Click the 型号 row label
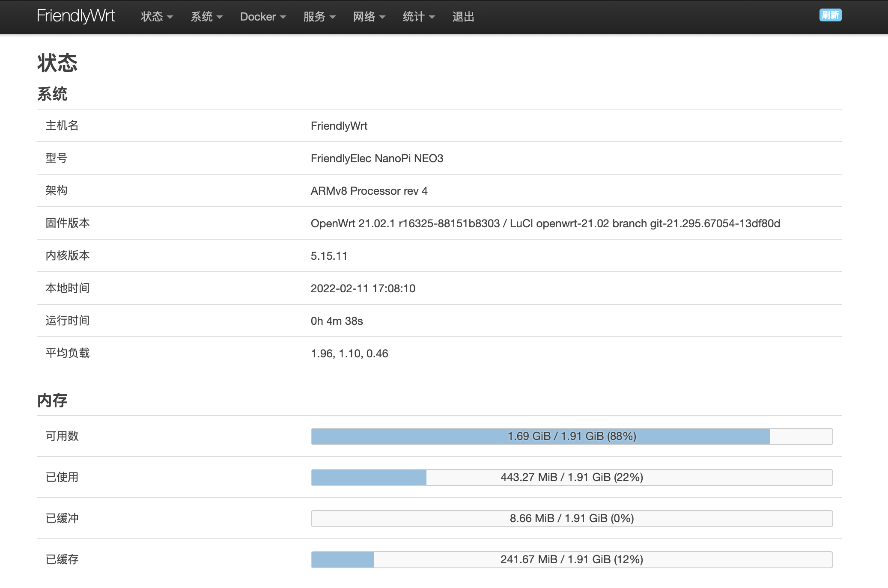This screenshot has width=888, height=588. pyautogui.click(x=57, y=158)
